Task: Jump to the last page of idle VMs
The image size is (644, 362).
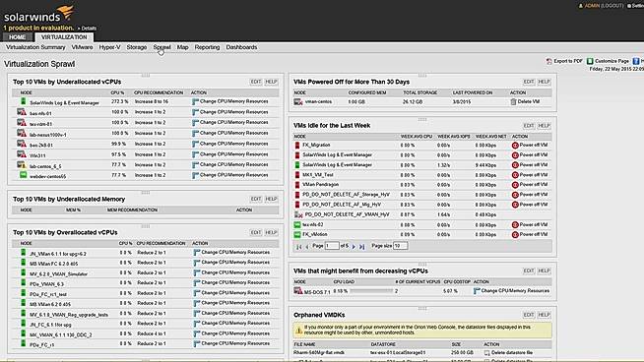Action: 361,247
